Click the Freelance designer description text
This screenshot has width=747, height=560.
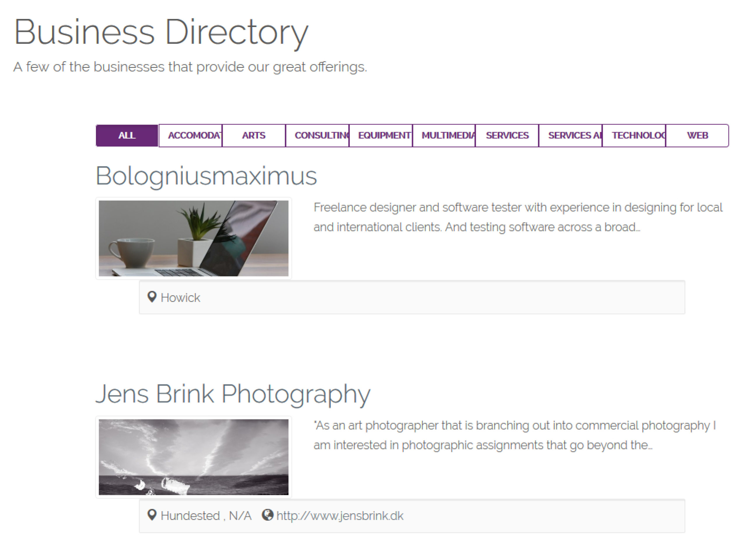click(517, 217)
